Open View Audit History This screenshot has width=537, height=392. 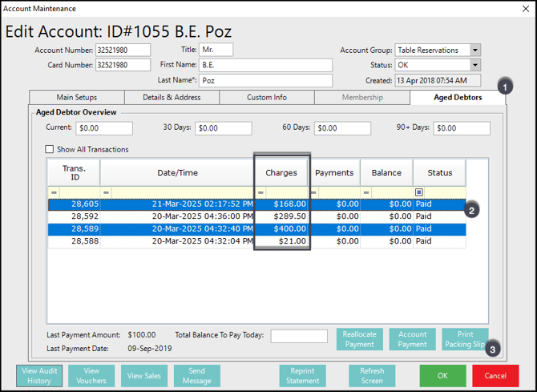(39, 375)
